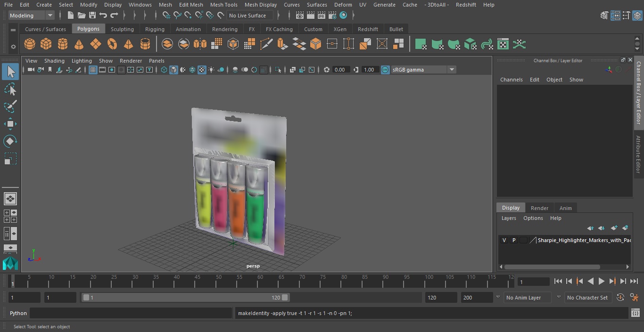This screenshot has width=644, height=332.
Task: Open the Modeling menu set dropdown
Action: coord(31,16)
